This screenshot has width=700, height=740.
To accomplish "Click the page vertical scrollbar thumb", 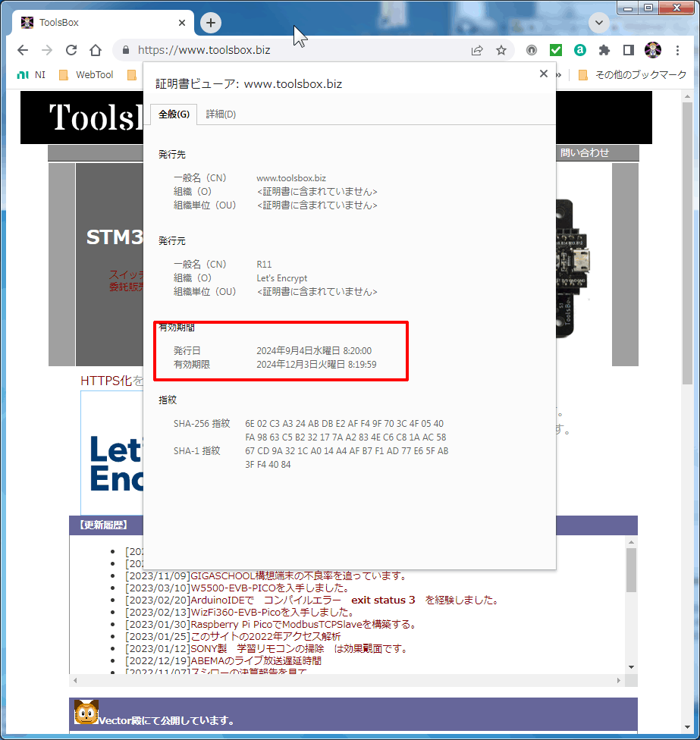I will coord(687,244).
